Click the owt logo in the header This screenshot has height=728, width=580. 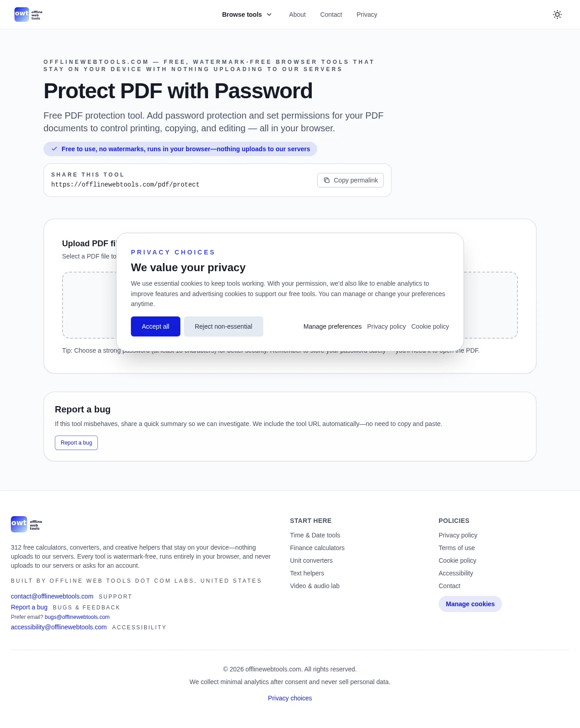click(x=28, y=14)
